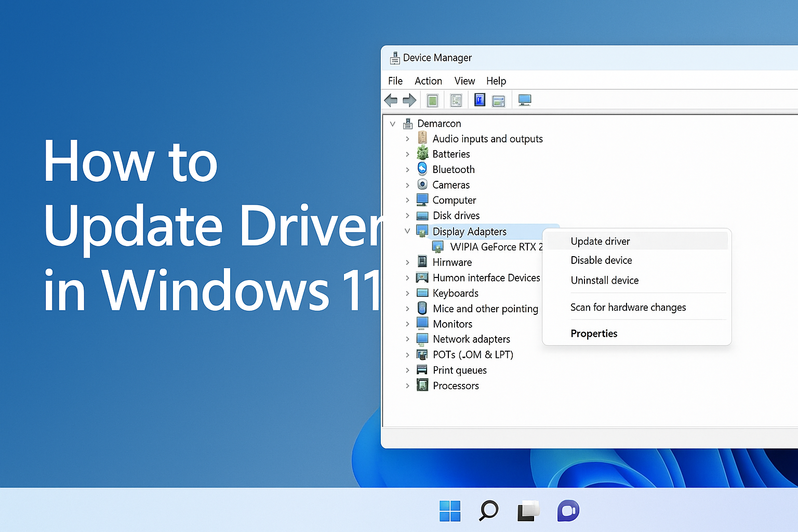Screen dimensions: 798x532
Task: Open the Action menu
Action: [x=428, y=81]
